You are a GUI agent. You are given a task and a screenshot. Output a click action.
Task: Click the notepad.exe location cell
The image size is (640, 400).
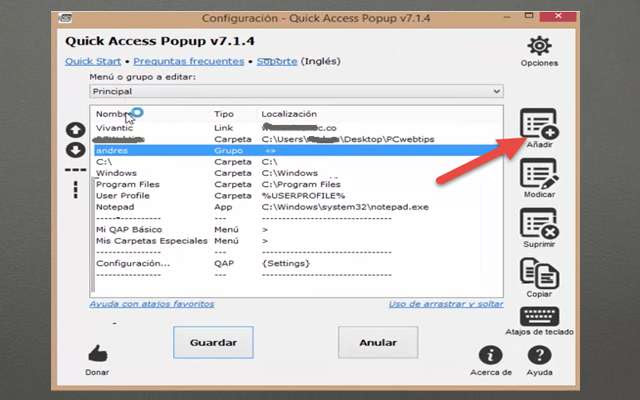click(x=345, y=207)
